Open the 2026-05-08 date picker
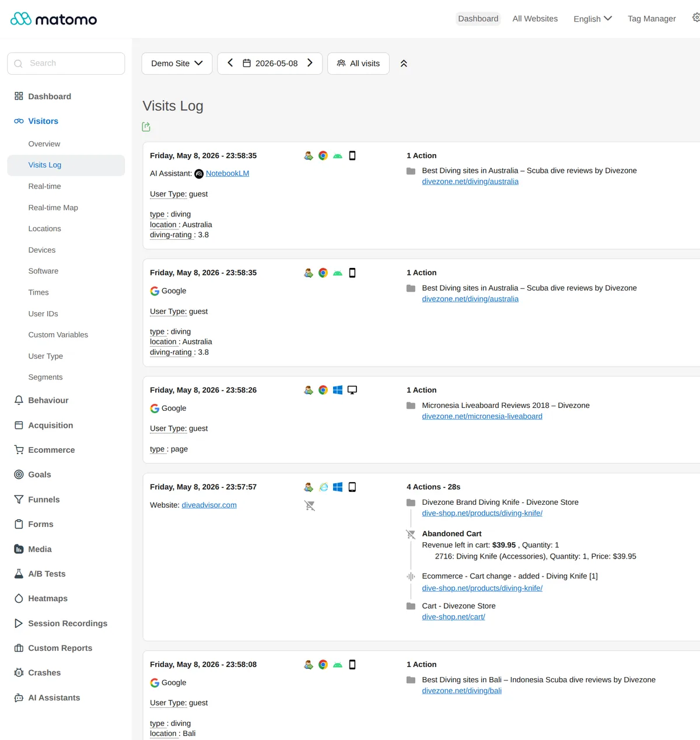 point(270,63)
